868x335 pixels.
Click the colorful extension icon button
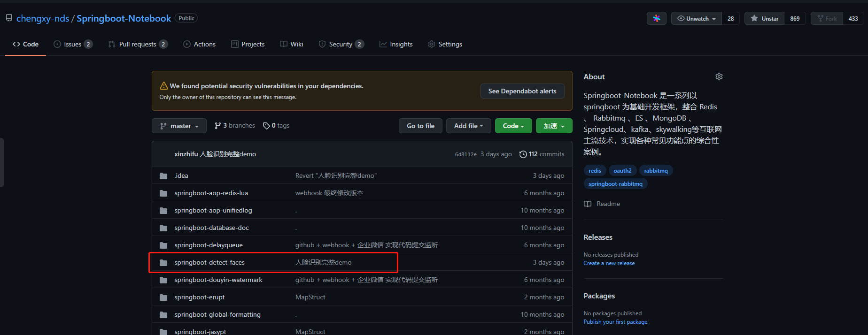[656, 18]
